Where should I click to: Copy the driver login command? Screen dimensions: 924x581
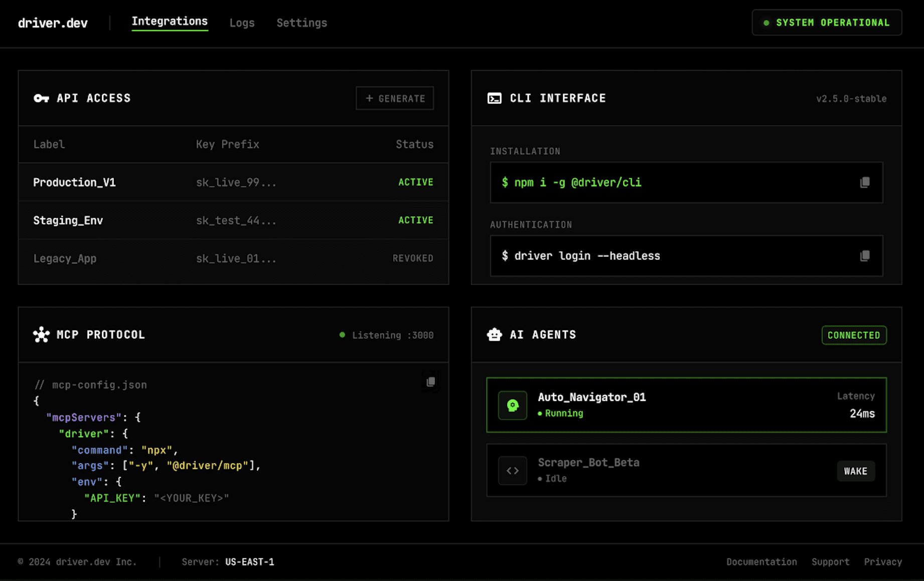pyautogui.click(x=864, y=256)
